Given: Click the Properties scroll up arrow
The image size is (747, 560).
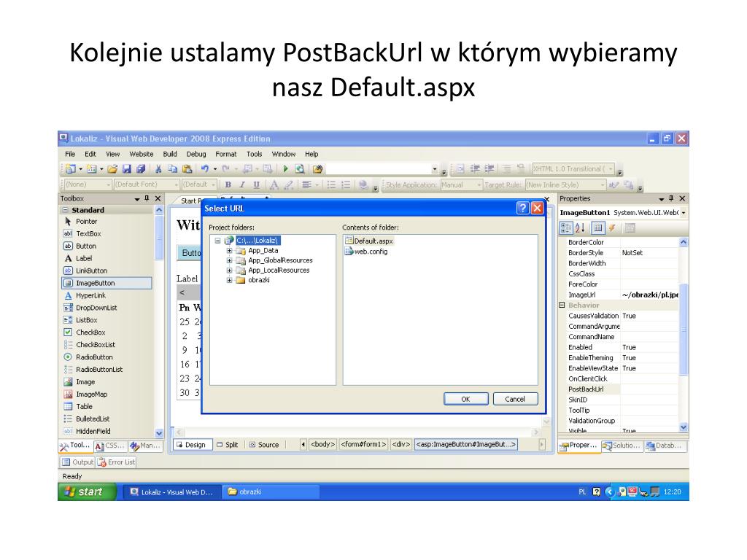Looking at the screenshot, I should [x=684, y=242].
